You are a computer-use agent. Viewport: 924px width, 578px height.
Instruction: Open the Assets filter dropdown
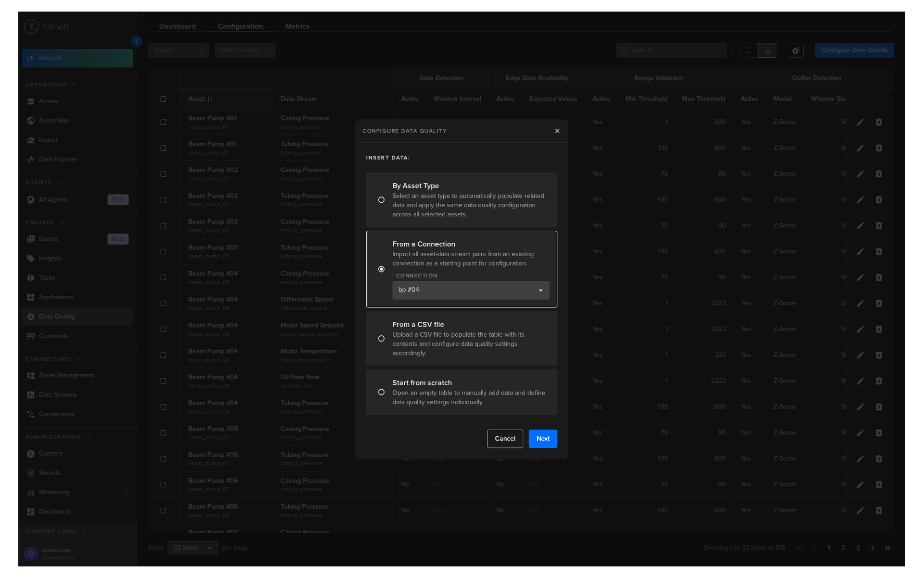(179, 51)
